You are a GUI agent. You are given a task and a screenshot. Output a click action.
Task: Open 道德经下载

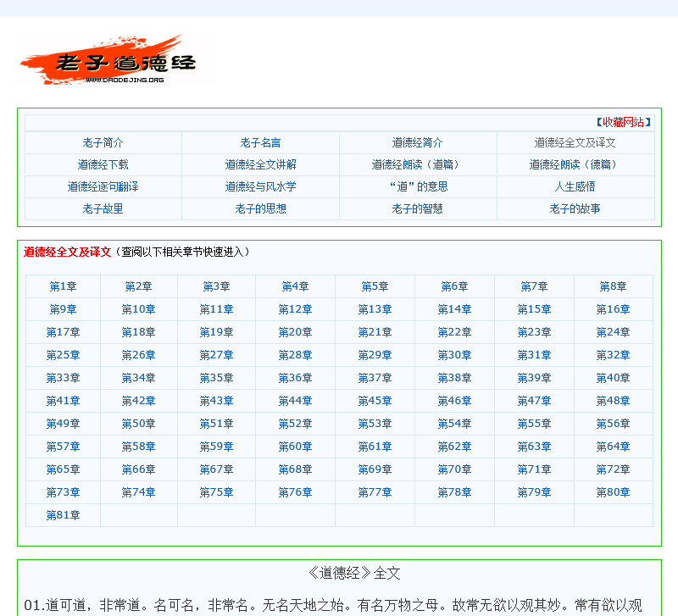click(x=103, y=164)
